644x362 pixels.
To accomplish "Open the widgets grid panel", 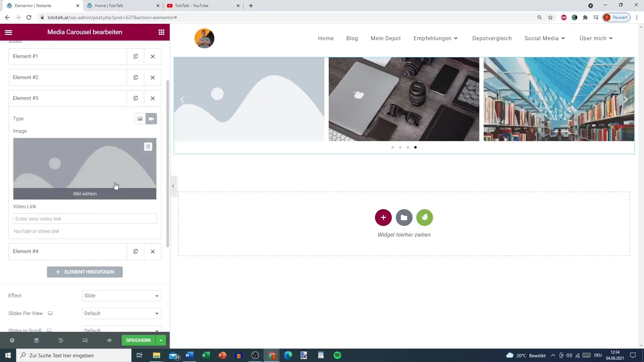I will tap(161, 32).
